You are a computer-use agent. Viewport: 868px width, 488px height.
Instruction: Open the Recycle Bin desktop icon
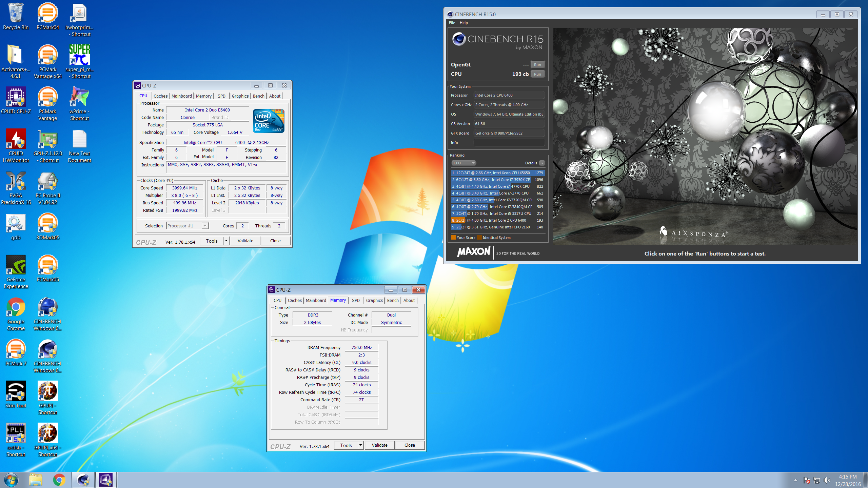pos(16,17)
